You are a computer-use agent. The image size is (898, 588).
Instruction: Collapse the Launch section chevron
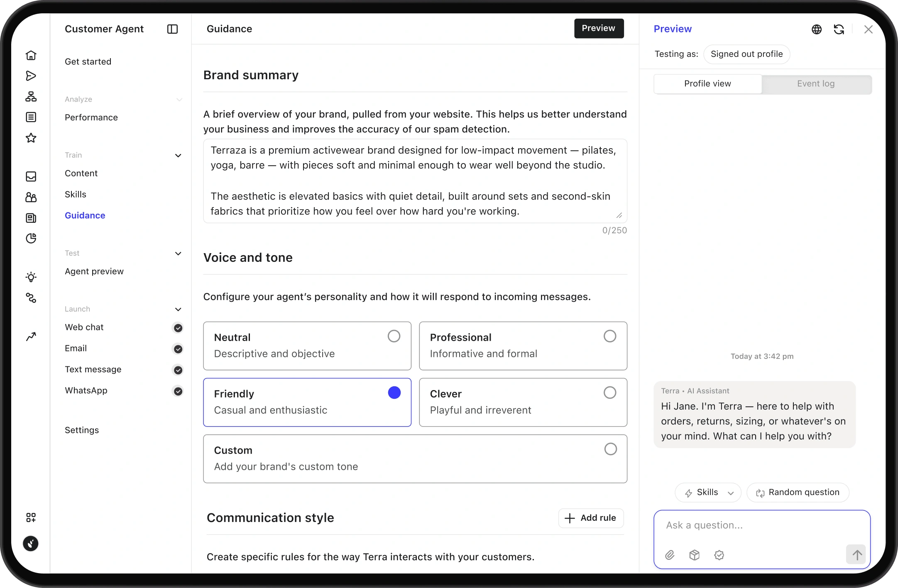pyautogui.click(x=178, y=310)
